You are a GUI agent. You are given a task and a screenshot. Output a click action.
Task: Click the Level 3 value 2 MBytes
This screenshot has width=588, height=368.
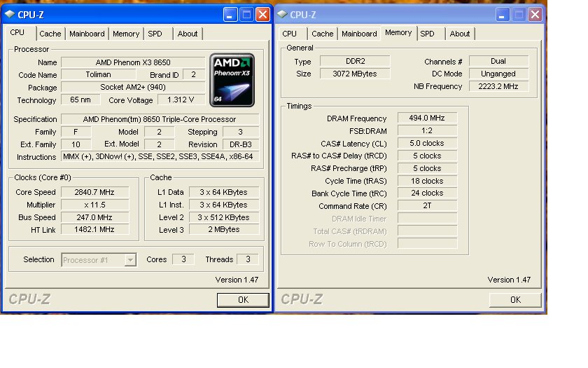pyautogui.click(x=224, y=229)
